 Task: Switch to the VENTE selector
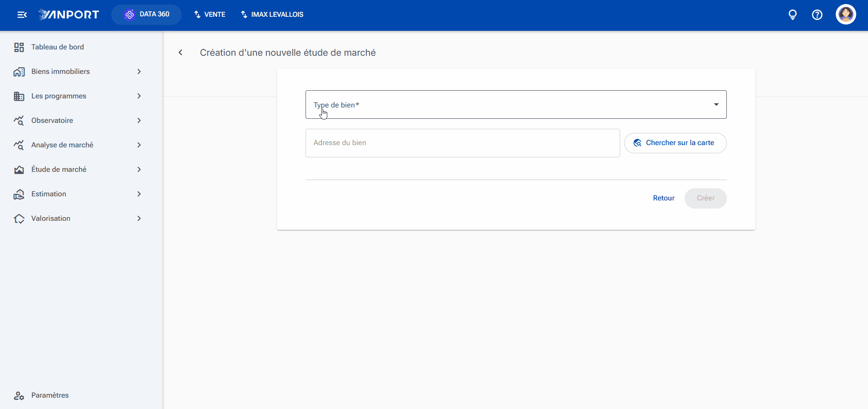209,15
